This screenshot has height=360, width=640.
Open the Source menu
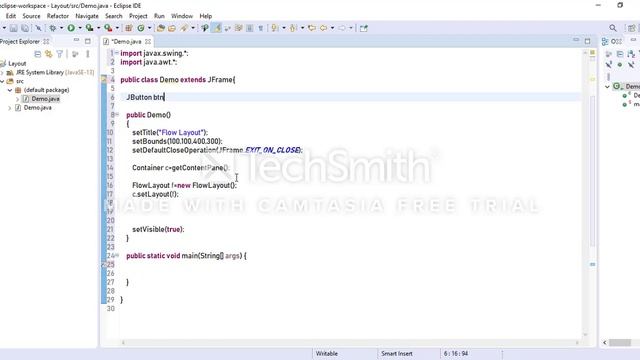(x=31, y=16)
